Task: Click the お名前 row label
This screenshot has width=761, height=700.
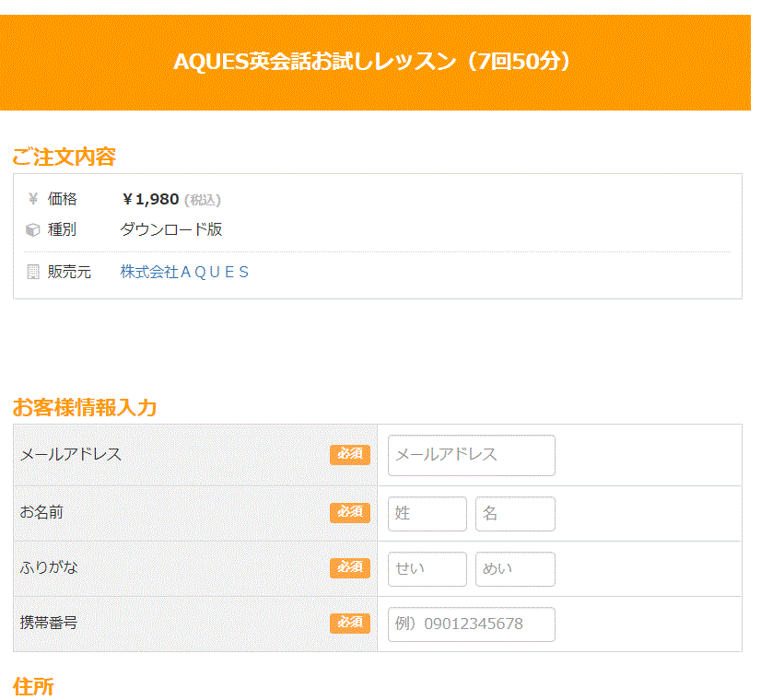Action: [41, 512]
